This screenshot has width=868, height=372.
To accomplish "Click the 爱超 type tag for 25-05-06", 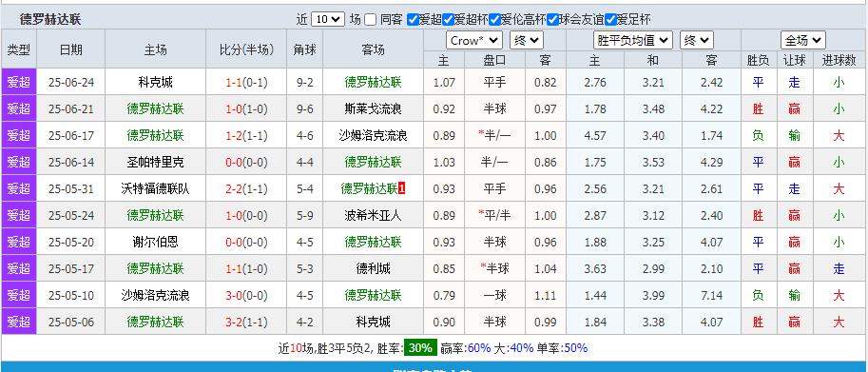I will [x=19, y=322].
